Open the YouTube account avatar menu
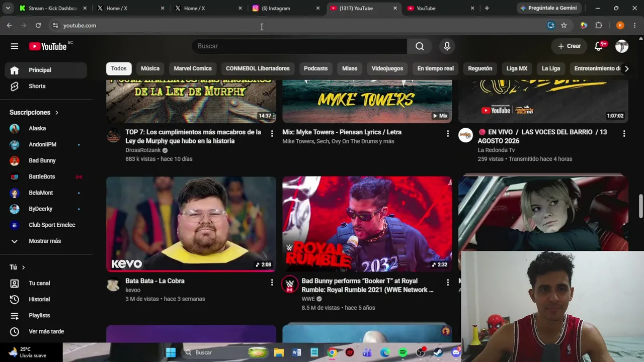 (x=622, y=46)
